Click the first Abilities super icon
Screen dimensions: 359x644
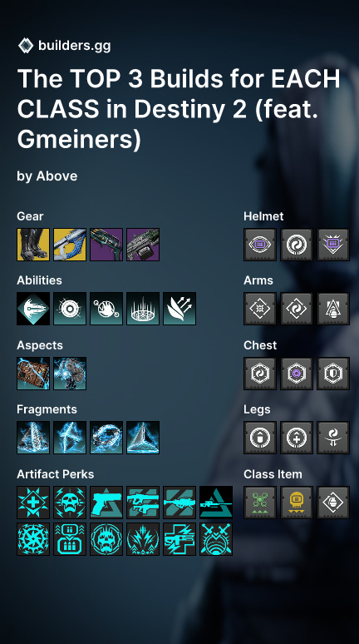click(x=33, y=309)
